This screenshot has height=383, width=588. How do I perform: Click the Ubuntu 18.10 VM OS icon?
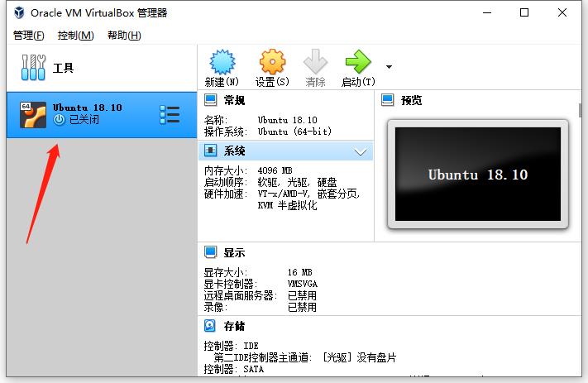click(x=33, y=115)
